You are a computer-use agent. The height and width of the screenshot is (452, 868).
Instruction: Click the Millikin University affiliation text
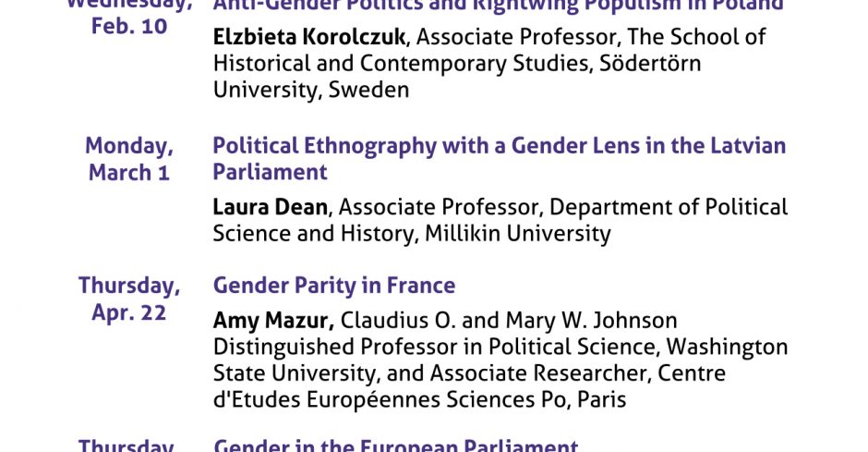[518, 234]
